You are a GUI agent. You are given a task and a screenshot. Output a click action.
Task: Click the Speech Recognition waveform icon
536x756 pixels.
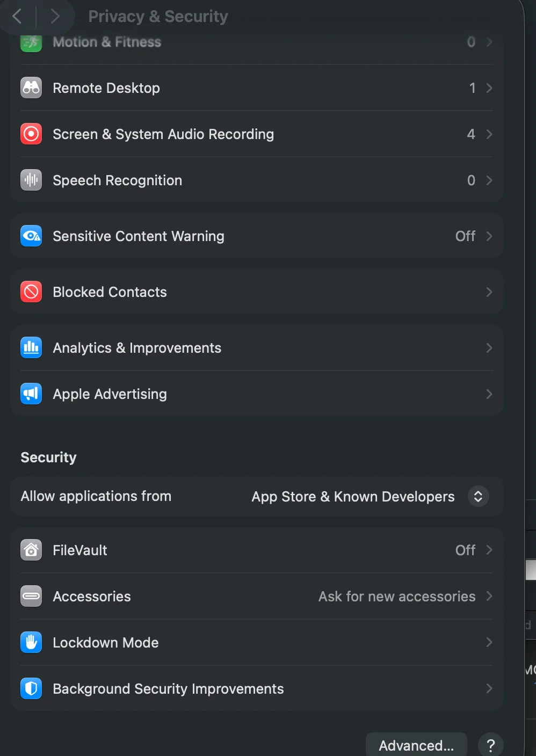(x=31, y=180)
